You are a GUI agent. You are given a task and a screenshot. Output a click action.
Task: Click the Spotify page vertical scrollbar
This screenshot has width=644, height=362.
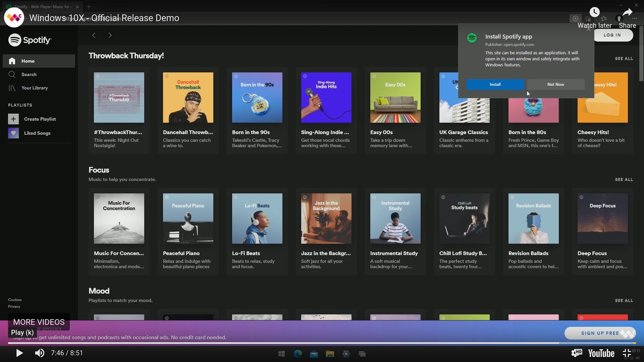pyautogui.click(x=641, y=54)
